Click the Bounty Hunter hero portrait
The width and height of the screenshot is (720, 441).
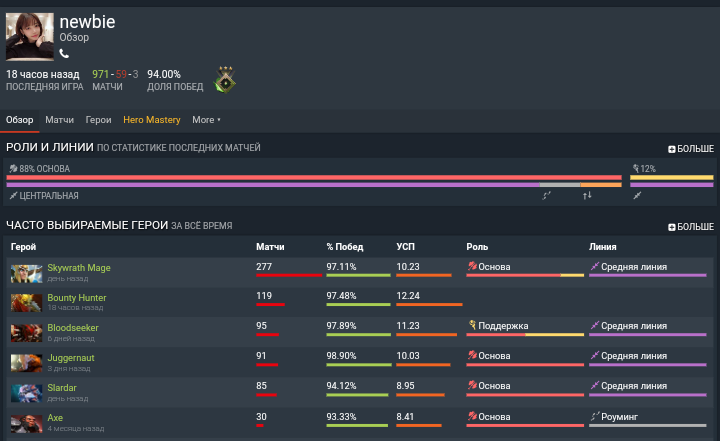coord(26,303)
